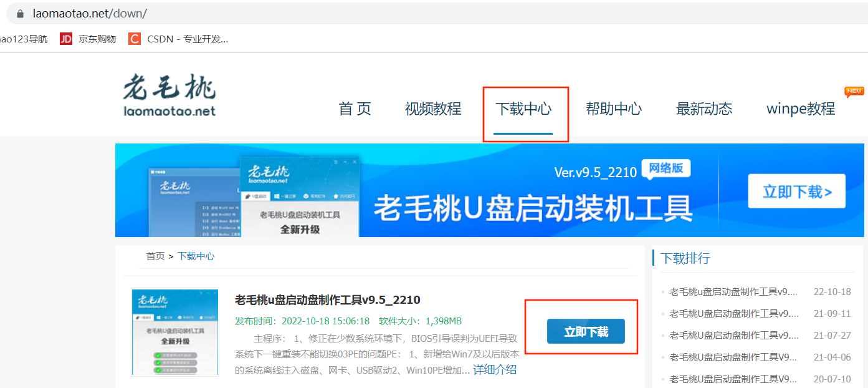Click the banner 立即下载> button
This screenshot has width=868, height=388.
[x=797, y=191]
